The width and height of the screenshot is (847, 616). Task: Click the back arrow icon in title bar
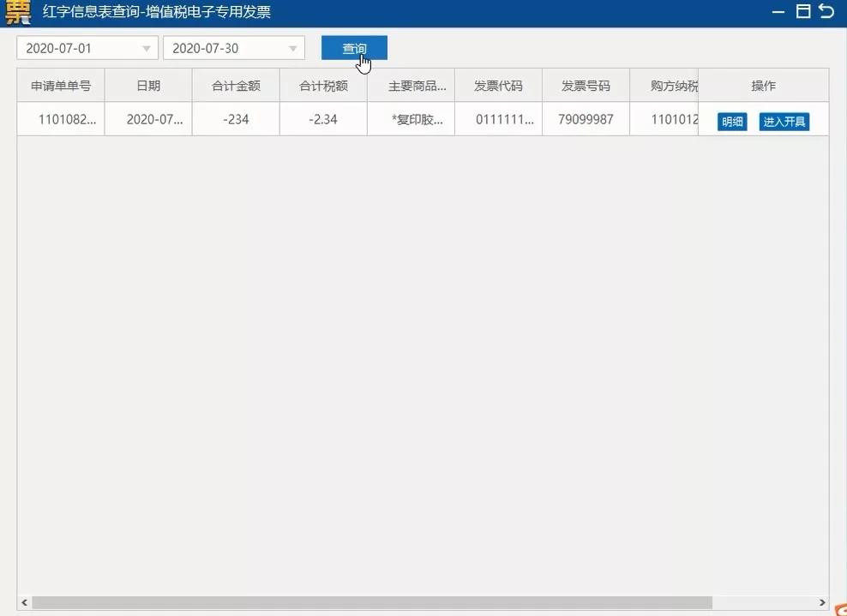[x=829, y=12]
